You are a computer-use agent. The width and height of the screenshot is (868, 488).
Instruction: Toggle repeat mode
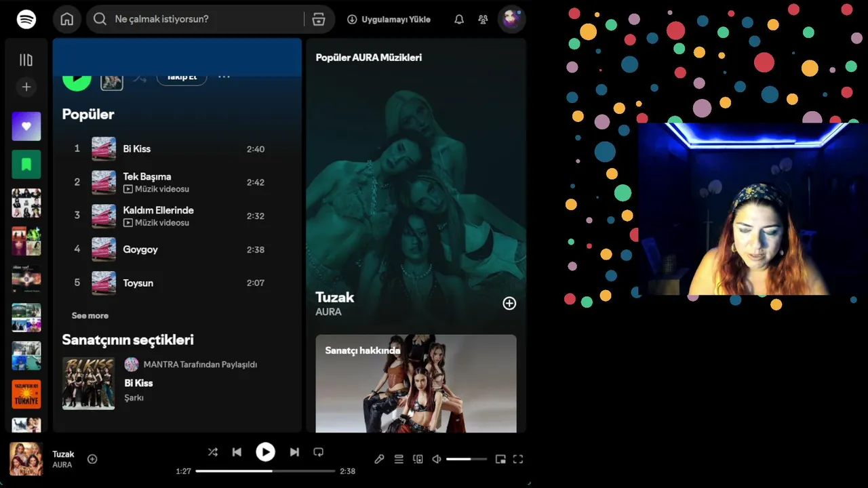click(x=318, y=452)
